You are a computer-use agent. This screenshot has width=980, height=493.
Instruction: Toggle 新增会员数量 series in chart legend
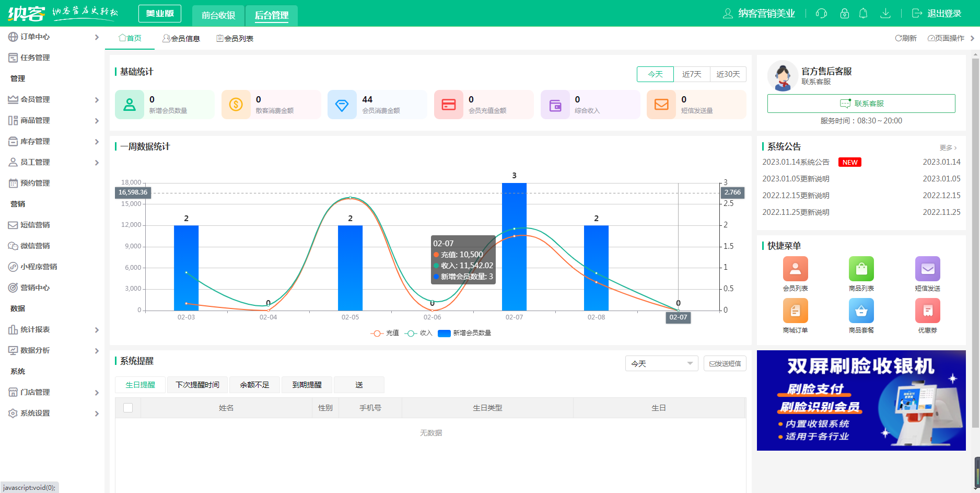pos(465,333)
